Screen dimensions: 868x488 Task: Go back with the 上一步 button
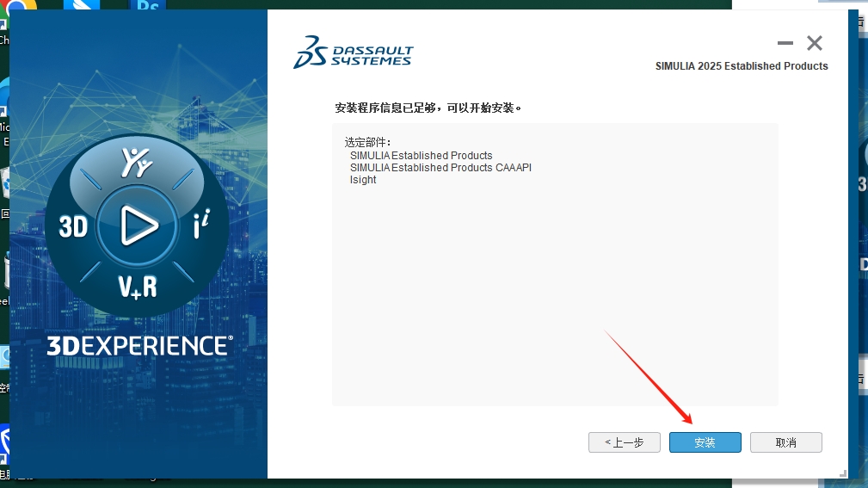tap(625, 442)
